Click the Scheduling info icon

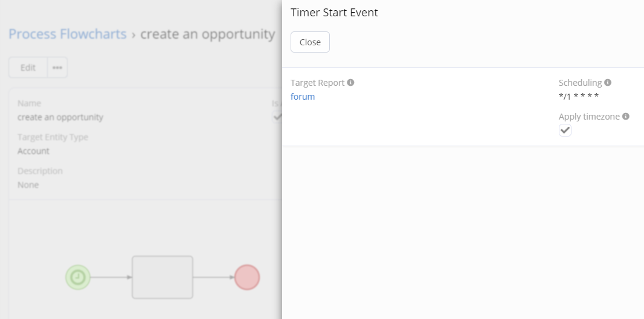click(608, 83)
